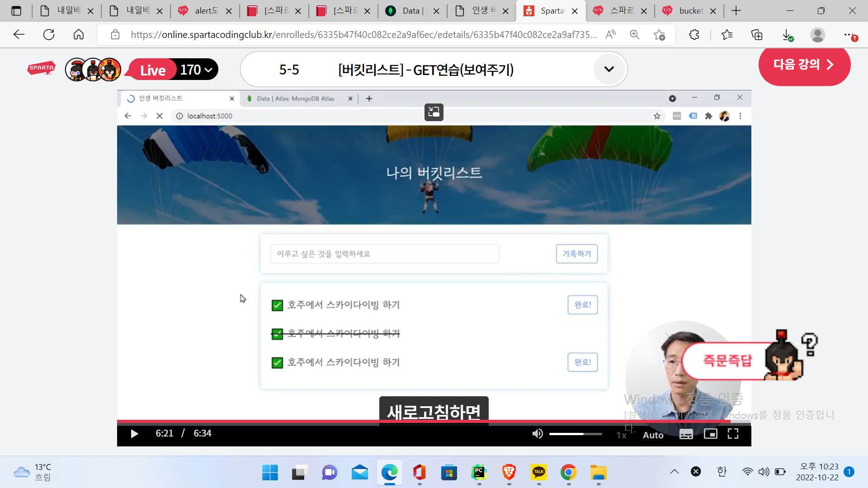Open the Favorites list icon
Viewport: 868px width, 488px height.
[x=727, y=34]
